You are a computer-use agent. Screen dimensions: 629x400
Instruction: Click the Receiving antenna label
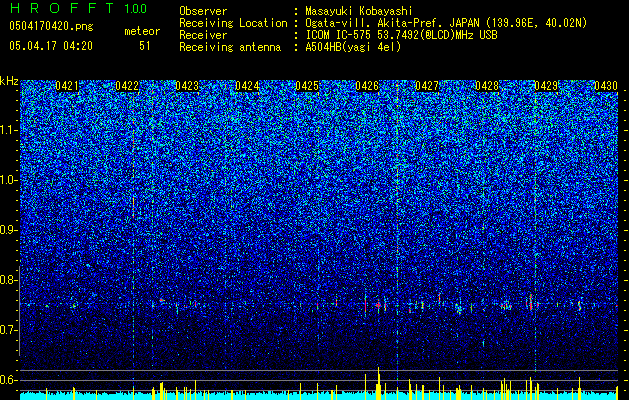[230, 47]
